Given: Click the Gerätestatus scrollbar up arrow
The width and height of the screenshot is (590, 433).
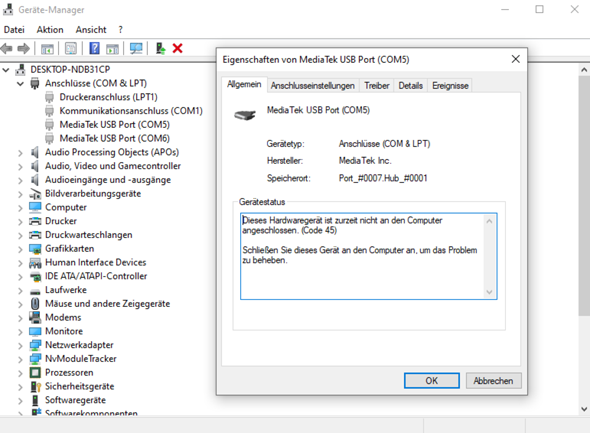Looking at the screenshot, I should tap(489, 221).
